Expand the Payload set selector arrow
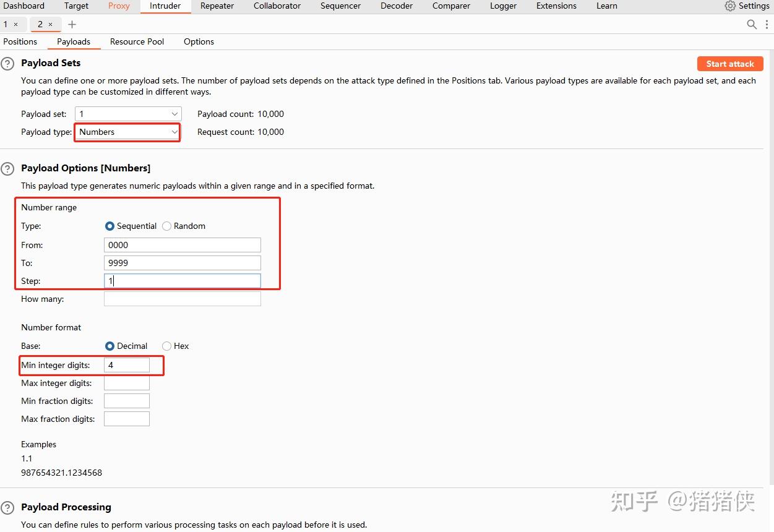Viewport: 774px width, 532px height. [174, 114]
